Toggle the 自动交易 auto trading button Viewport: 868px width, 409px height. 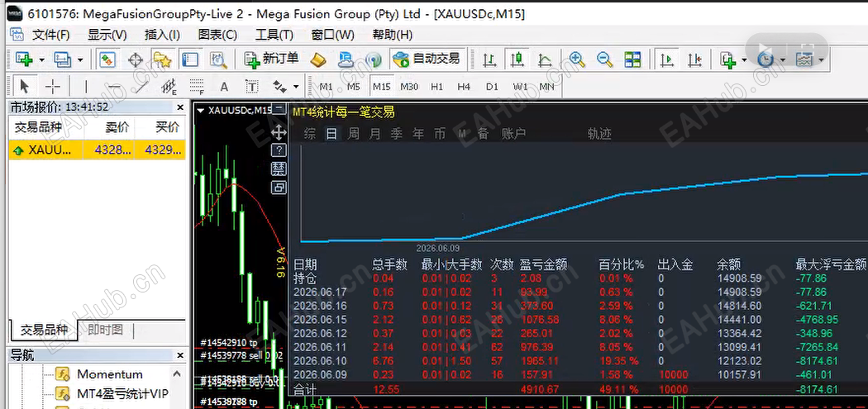[428, 59]
